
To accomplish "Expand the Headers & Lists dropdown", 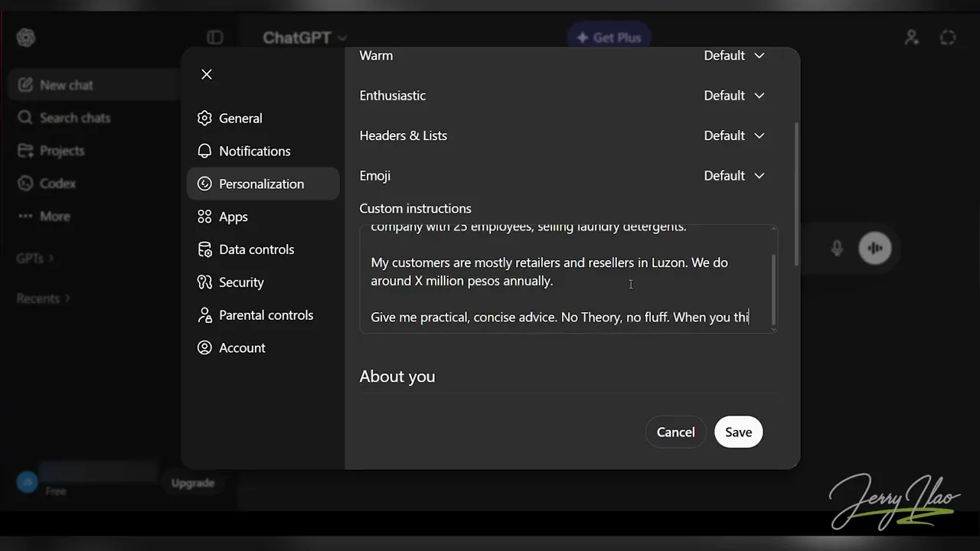I will click(733, 135).
